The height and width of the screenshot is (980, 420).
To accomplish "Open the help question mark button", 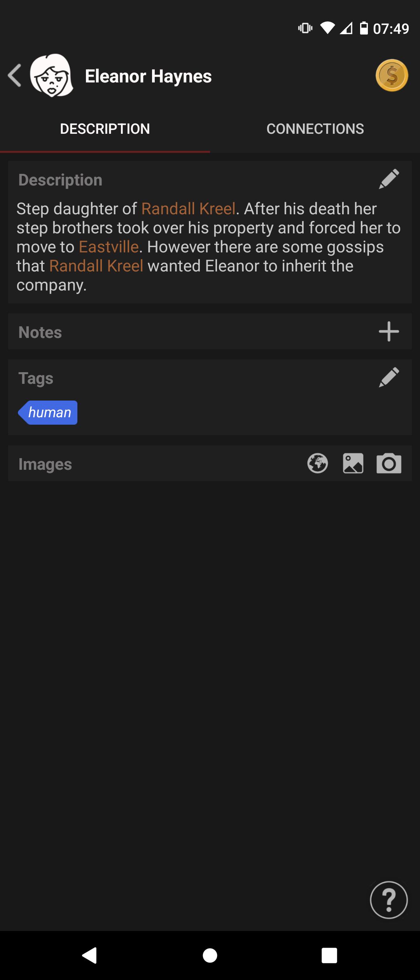I will pos(388,900).
